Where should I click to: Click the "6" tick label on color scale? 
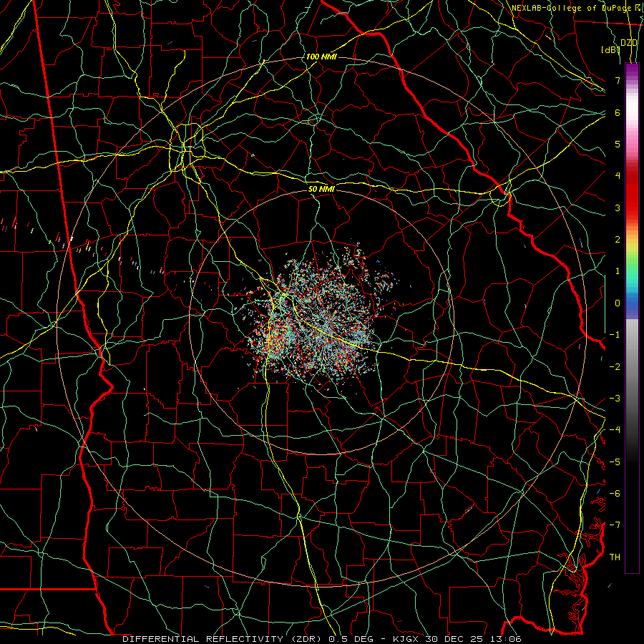click(x=618, y=112)
